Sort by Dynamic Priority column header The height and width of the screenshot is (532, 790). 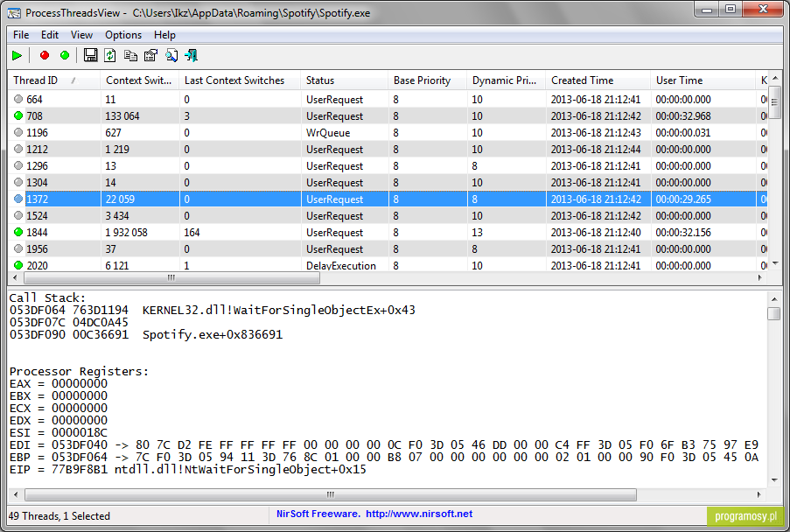point(507,80)
